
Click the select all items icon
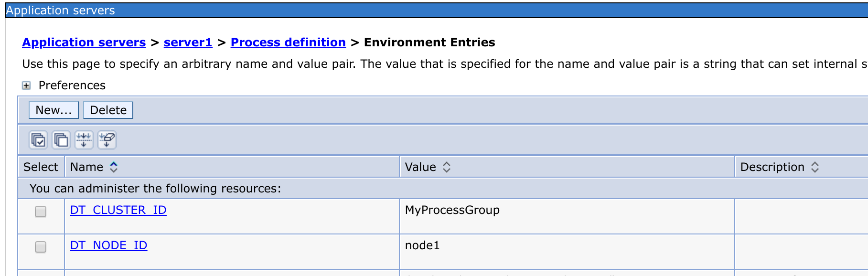click(38, 140)
